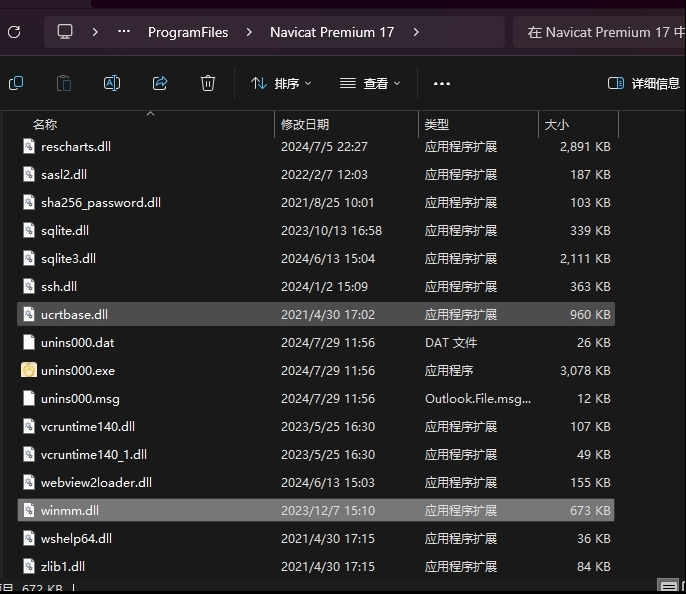The image size is (686, 594).
Task: Click the dll icon beside ucrtbase.dll
Action: 29,314
